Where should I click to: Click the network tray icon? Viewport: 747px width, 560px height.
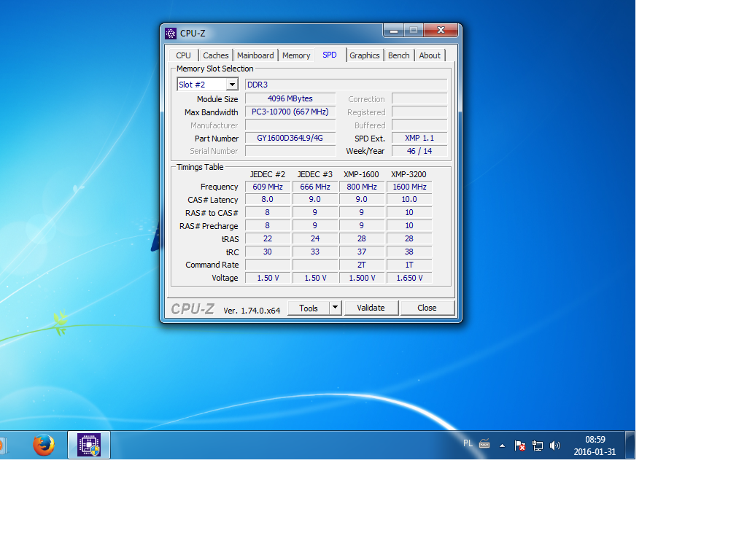[538, 446]
